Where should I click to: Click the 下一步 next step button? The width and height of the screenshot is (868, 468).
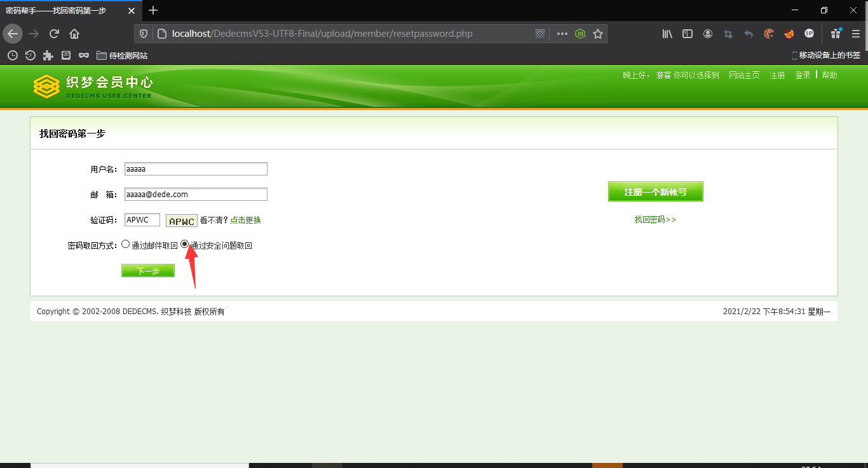148,271
